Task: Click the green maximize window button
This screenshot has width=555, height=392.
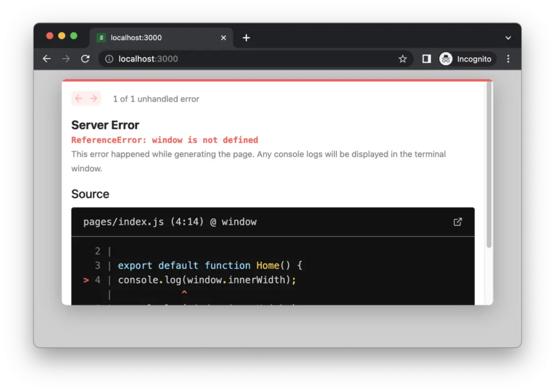Action: [x=74, y=36]
